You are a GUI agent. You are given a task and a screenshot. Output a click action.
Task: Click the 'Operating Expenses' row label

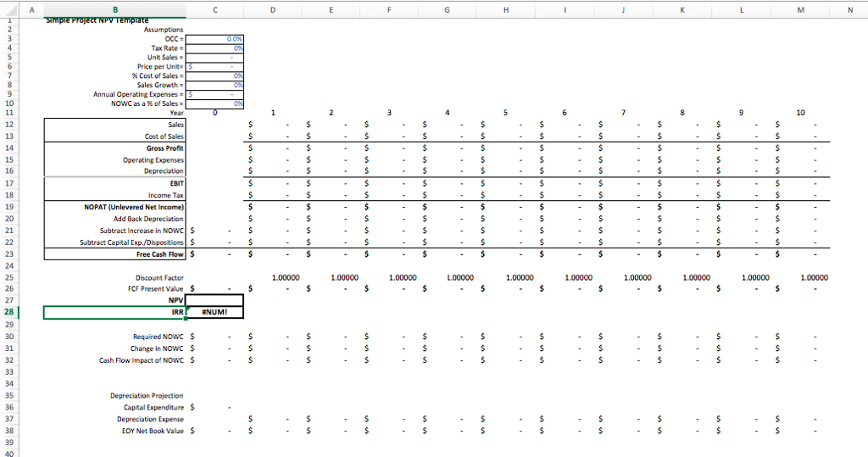[153, 160]
